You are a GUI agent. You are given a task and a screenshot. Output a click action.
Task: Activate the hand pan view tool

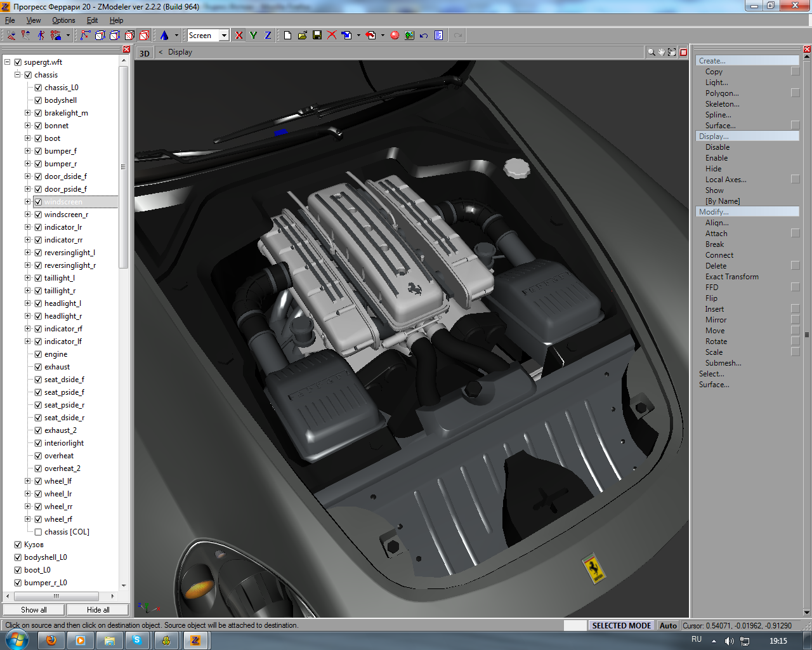[662, 53]
